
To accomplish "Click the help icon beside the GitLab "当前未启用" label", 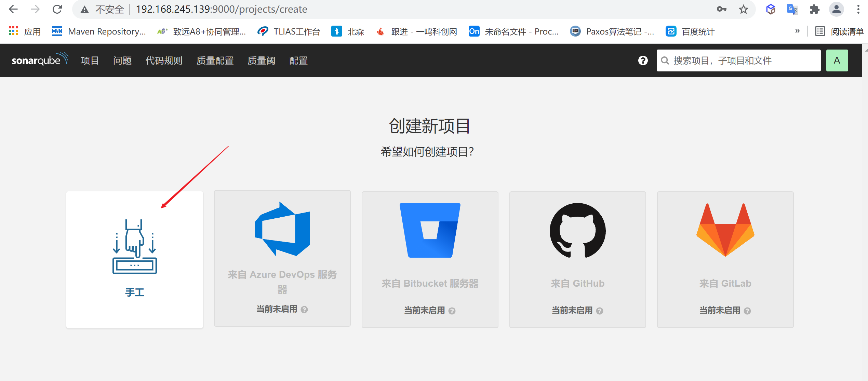I will (x=747, y=311).
